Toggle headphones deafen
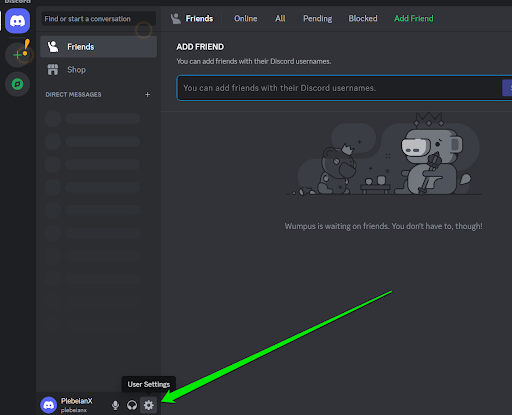 132,405
